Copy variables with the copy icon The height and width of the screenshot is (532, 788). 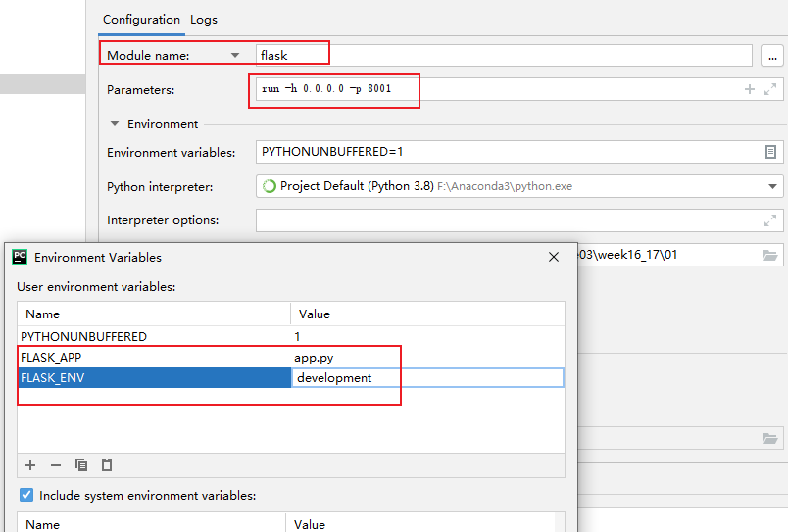[81, 465]
